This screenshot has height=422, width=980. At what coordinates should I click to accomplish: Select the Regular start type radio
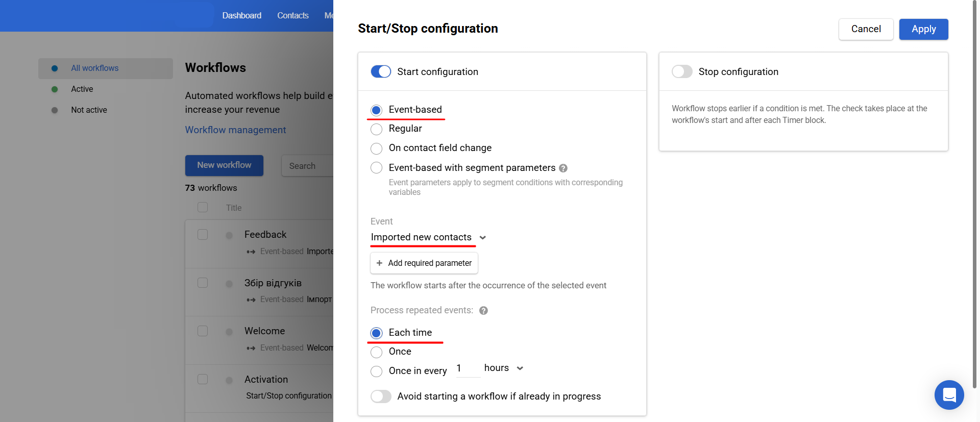tap(376, 129)
